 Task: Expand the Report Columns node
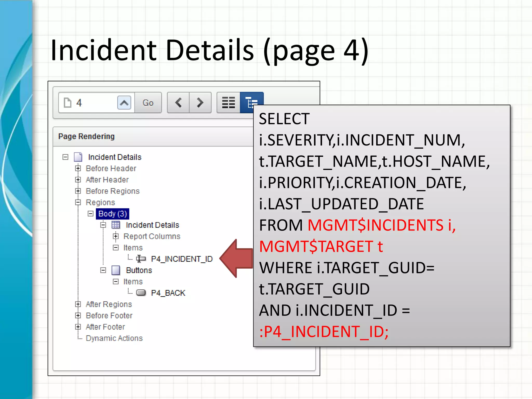click(116, 236)
